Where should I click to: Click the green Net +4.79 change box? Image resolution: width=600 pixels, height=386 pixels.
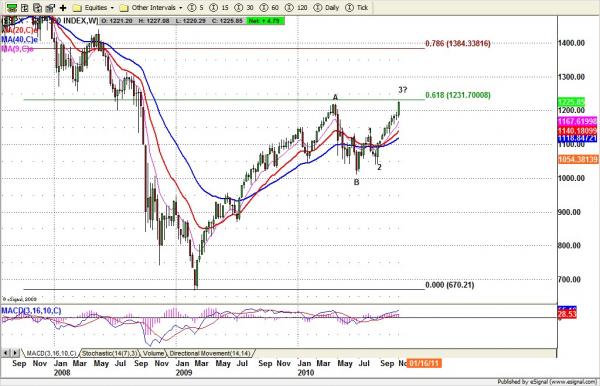click(265, 21)
